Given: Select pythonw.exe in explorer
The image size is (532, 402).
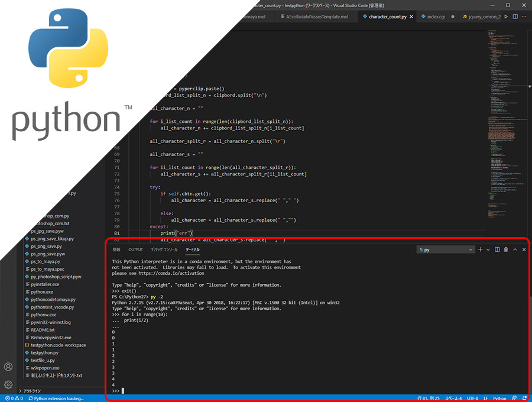Looking at the screenshot, I should (43, 315).
